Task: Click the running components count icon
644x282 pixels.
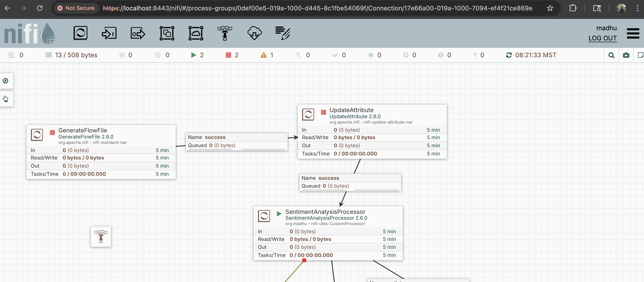Action: coord(194,55)
